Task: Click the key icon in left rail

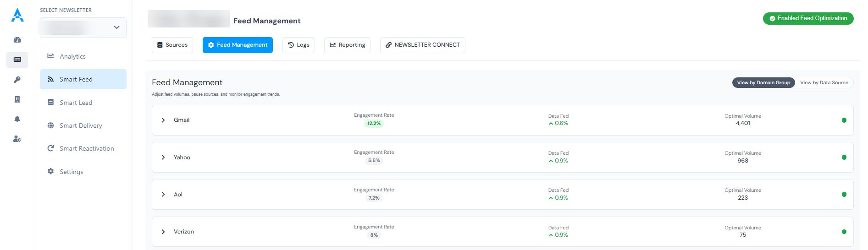Action: click(x=17, y=80)
